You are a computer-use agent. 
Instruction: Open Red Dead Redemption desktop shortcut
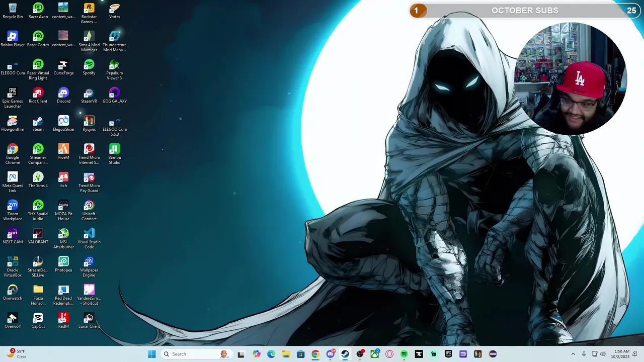pyautogui.click(x=63, y=295)
